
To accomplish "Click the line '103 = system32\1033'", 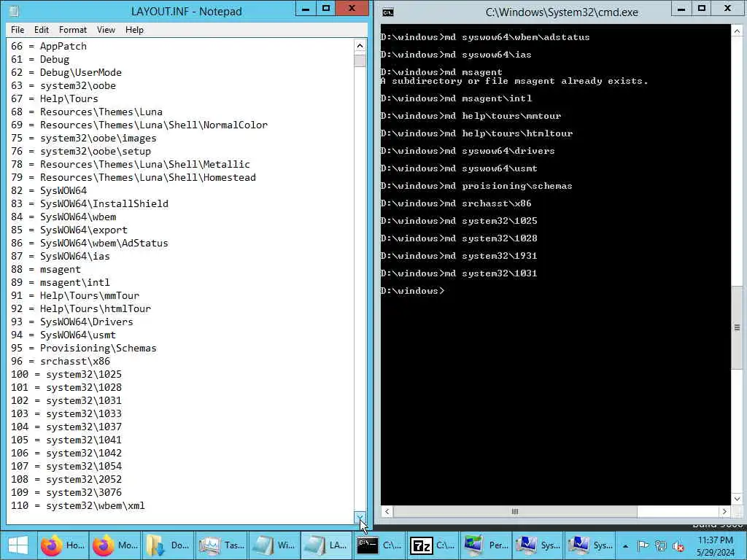I will click(x=66, y=414).
